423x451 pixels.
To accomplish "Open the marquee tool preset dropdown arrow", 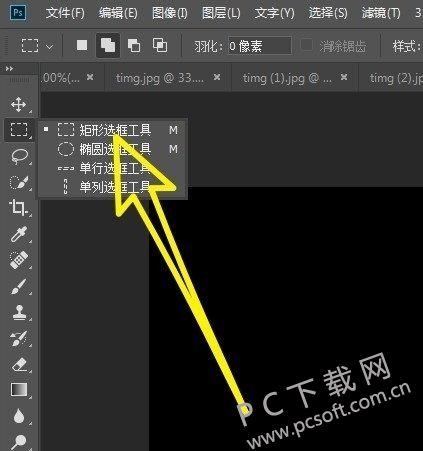I will (x=49, y=47).
